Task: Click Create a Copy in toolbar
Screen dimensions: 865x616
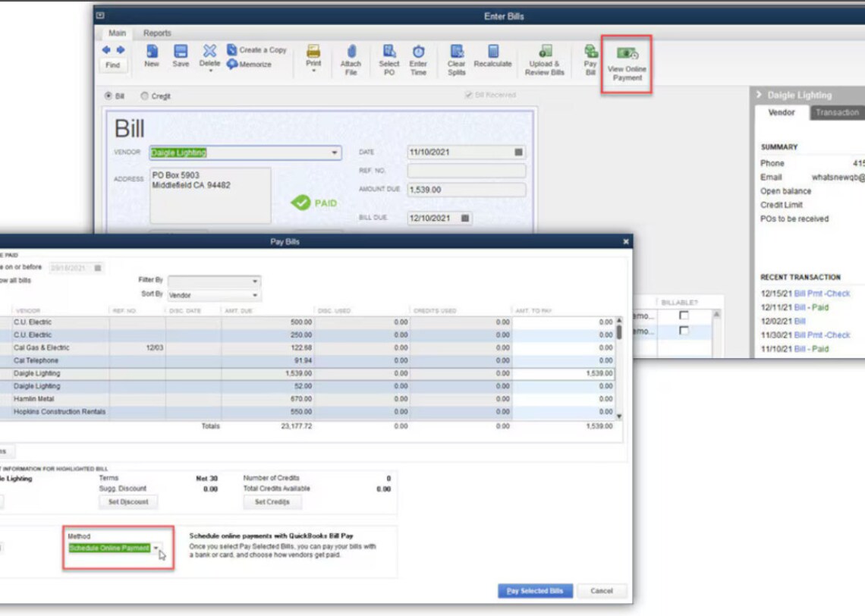Action: tap(256, 49)
